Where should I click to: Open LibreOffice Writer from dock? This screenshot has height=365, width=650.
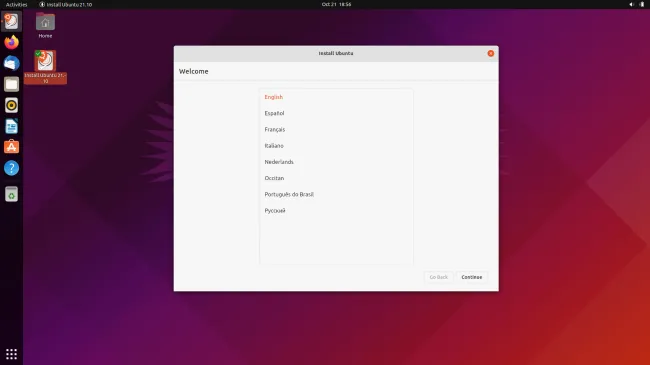pos(11,127)
